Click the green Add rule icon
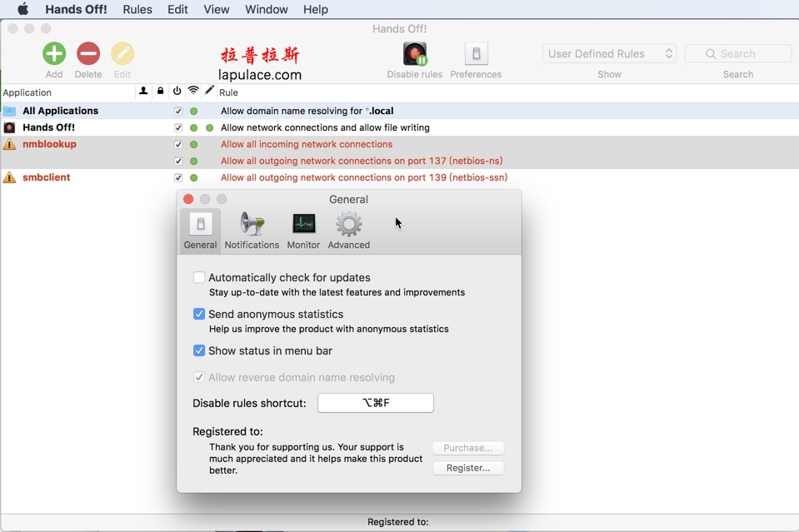This screenshot has width=799, height=532. (x=53, y=54)
